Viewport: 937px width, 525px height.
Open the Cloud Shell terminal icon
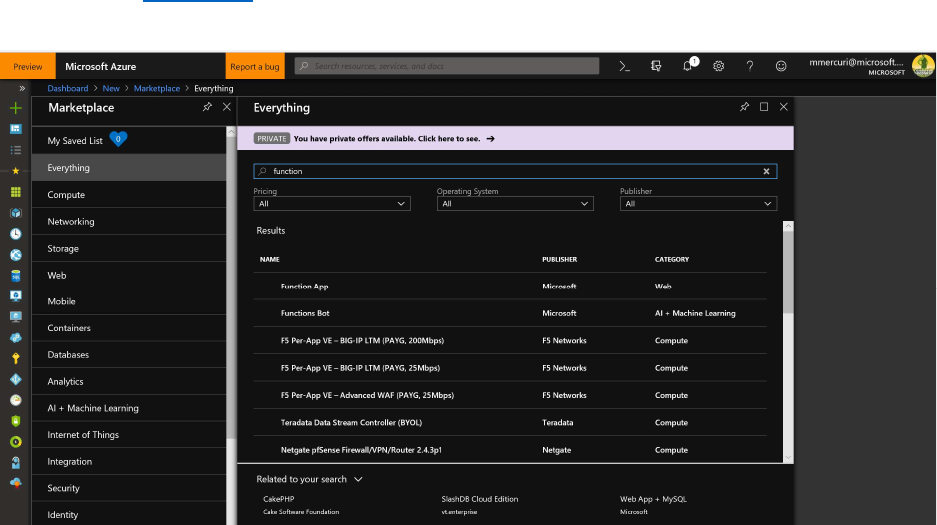coord(624,66)
